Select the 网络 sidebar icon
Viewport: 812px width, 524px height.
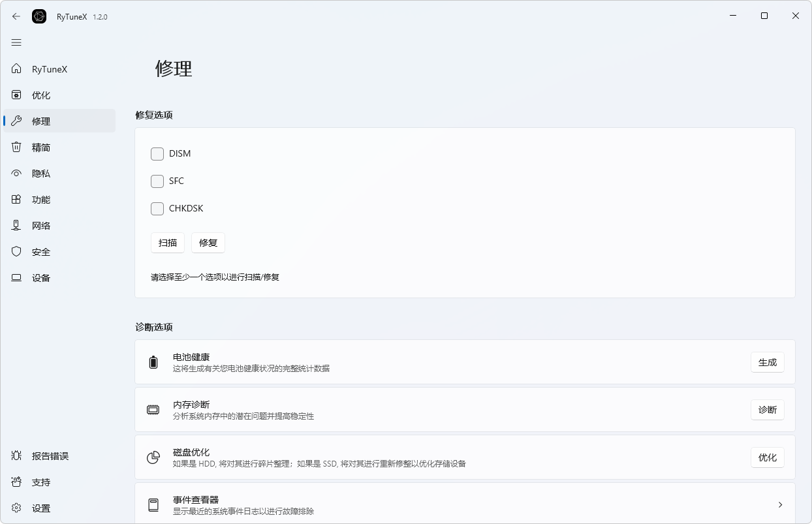[x=16, y=225]
